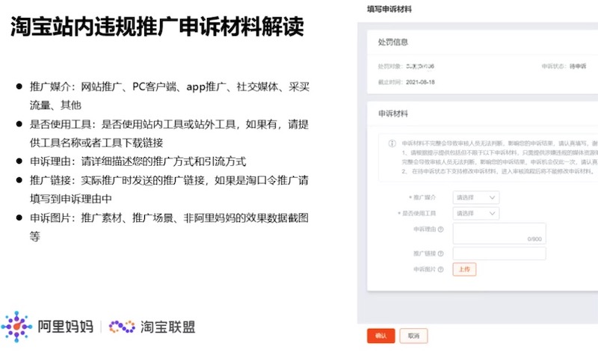Click help icon next to 申诉理由
Viewport: 598px width, 364px height.
(x=440, y=229)
